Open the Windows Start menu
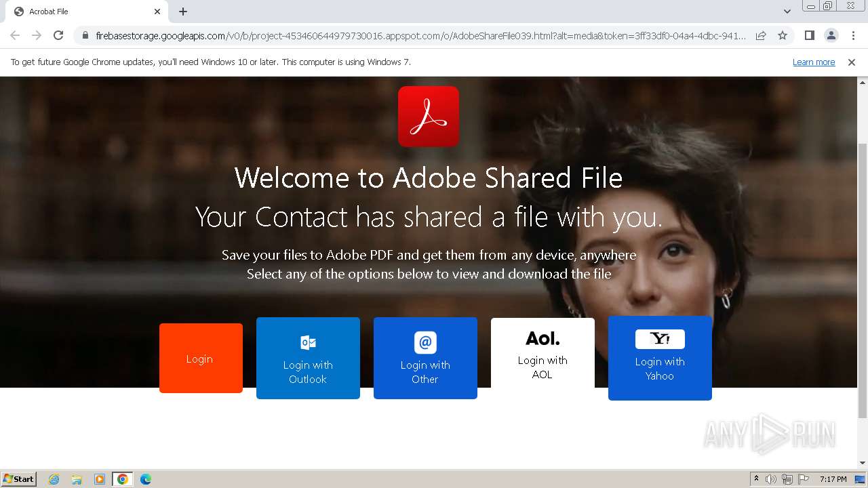The image size is (868, 488). click(x=18, y=479)
